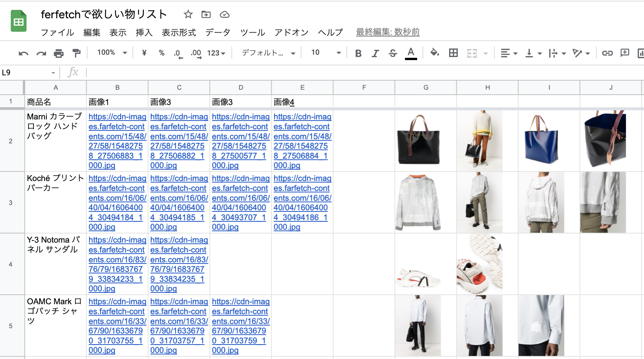Open the 最終編集: 数秒前 history link
Image resolution: width=644 pixels, height=359 pixels.
(387, 32)
